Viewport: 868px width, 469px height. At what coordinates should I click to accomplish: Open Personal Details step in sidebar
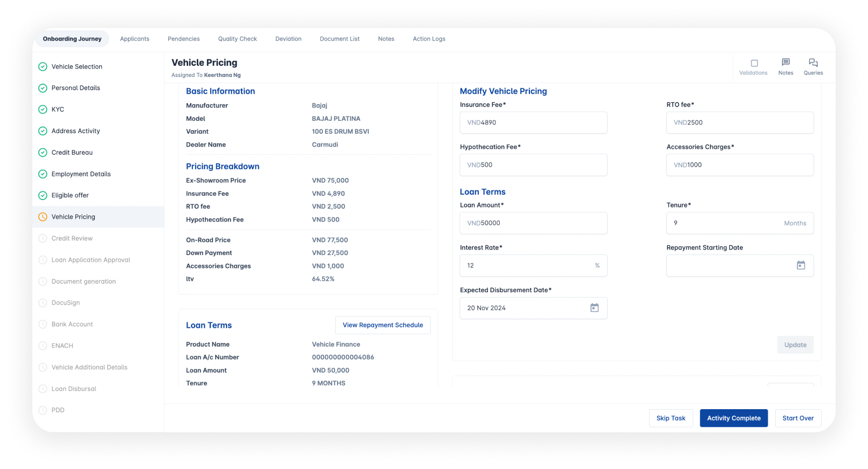pyautogui.click(x=75, y=88)
